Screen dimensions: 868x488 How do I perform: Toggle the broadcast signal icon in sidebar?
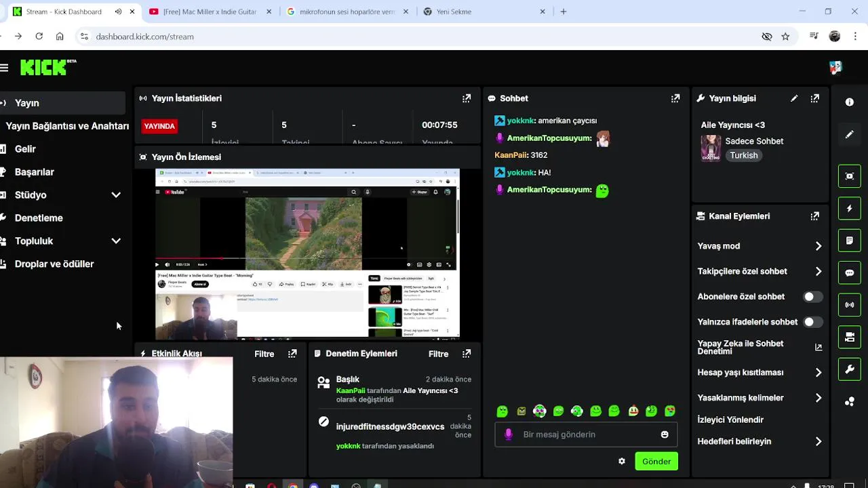pyautogui.click(x=850, y=305)
